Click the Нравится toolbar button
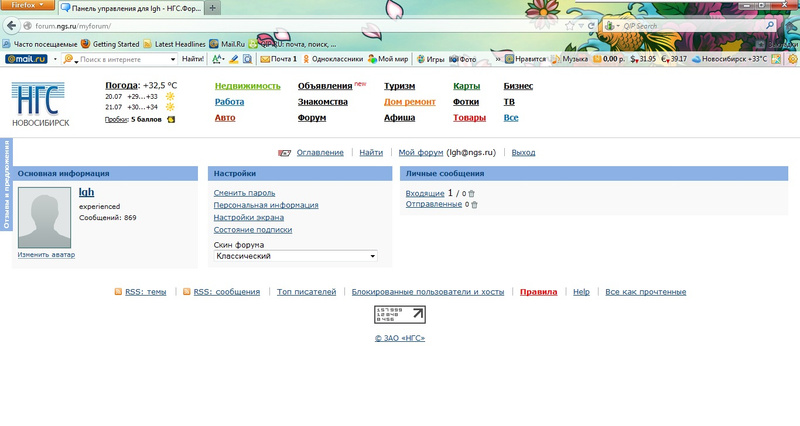 [526, 59]
